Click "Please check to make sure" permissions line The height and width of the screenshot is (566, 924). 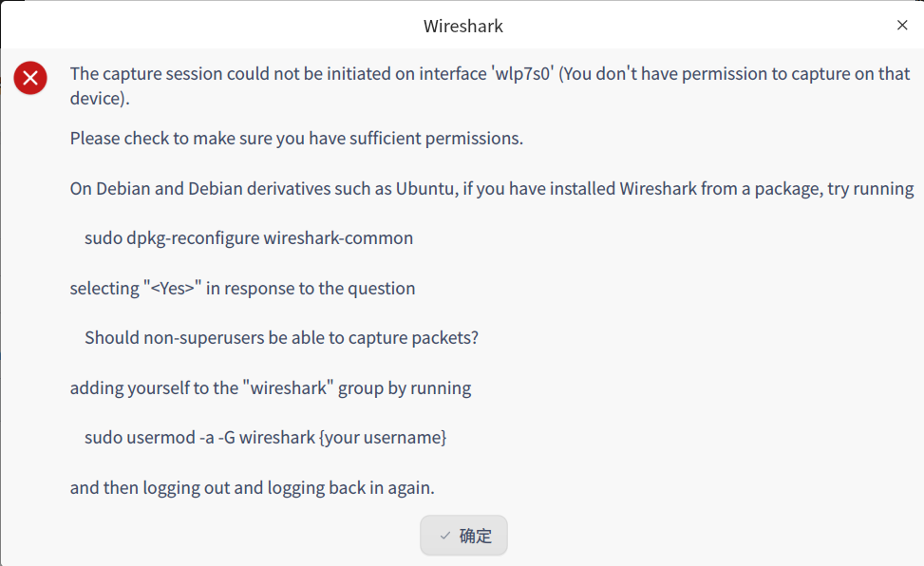296,139
